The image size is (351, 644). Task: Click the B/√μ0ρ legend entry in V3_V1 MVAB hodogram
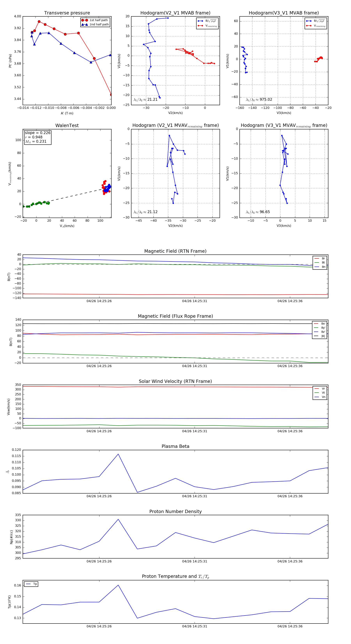click(x=316, y=21)
